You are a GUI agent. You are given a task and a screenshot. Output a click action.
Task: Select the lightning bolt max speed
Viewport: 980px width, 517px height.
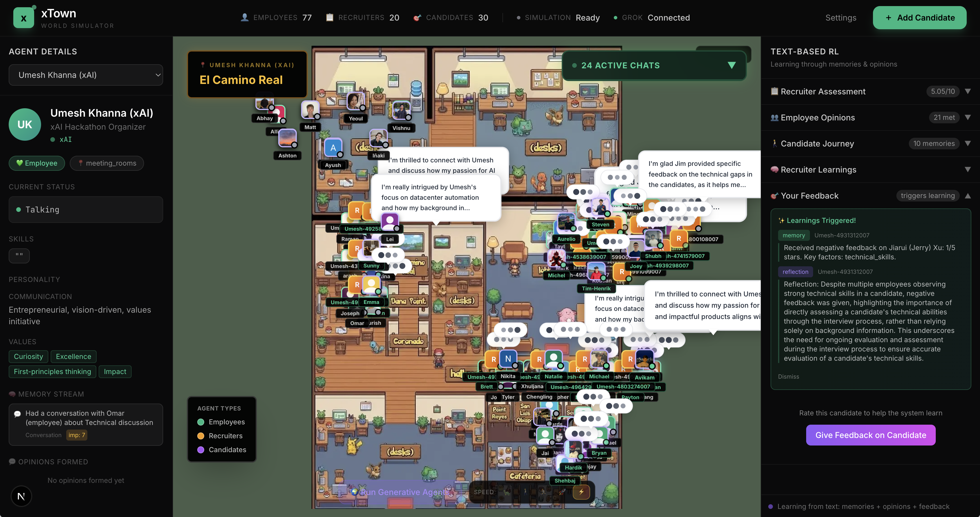pos(581,492)
